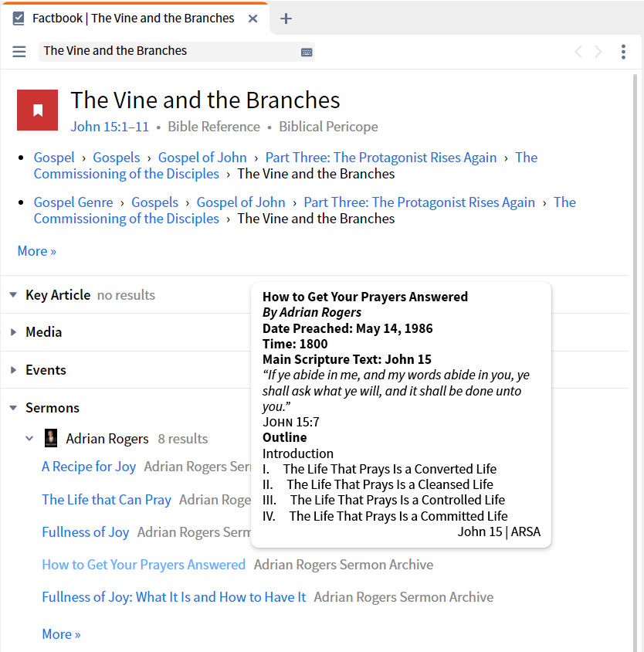Open the hamburger panel menu
Viewport: 644px width, 652px height.
click(x=19, y=52)
